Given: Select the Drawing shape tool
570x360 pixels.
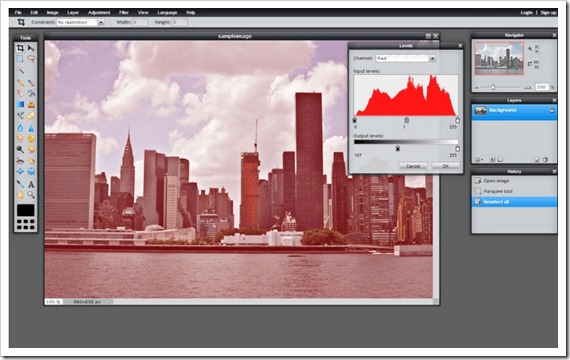Looking at the screenshot, I should coord(31,116).
